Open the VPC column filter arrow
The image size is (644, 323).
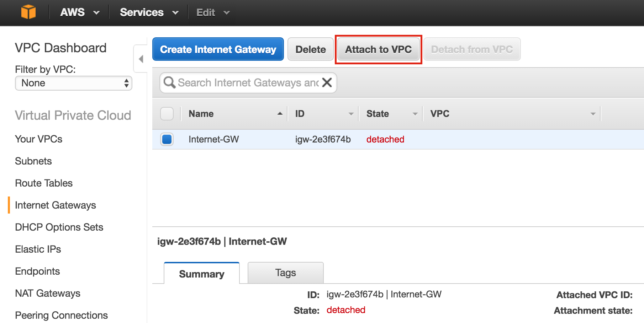click(x=593, y=114)
